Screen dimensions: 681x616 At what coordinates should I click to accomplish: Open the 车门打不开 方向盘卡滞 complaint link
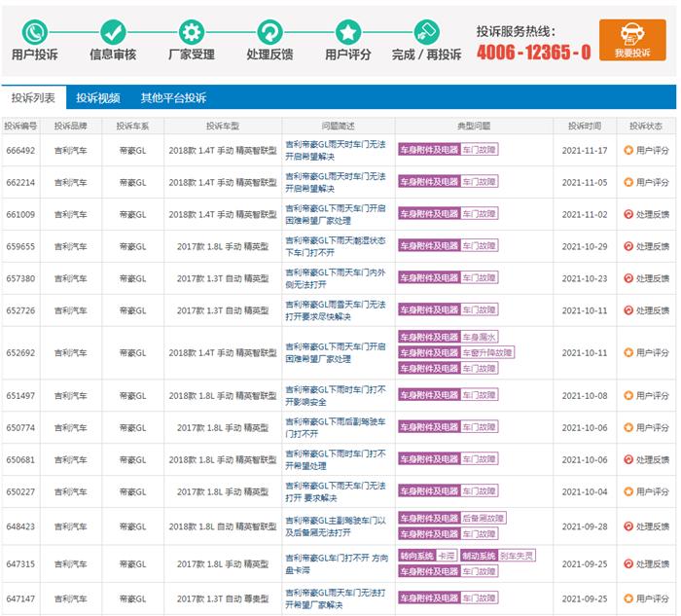pos(337,563)
